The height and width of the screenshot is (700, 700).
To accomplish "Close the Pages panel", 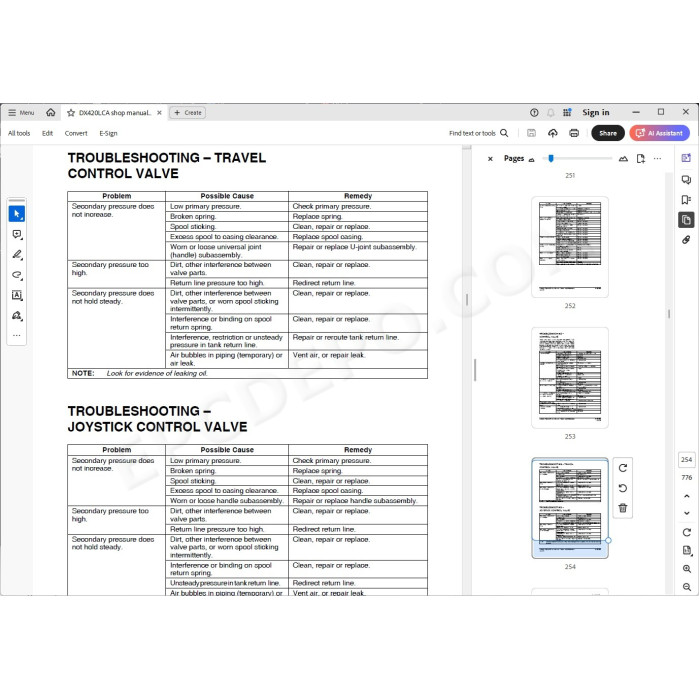I will [490, 158].
